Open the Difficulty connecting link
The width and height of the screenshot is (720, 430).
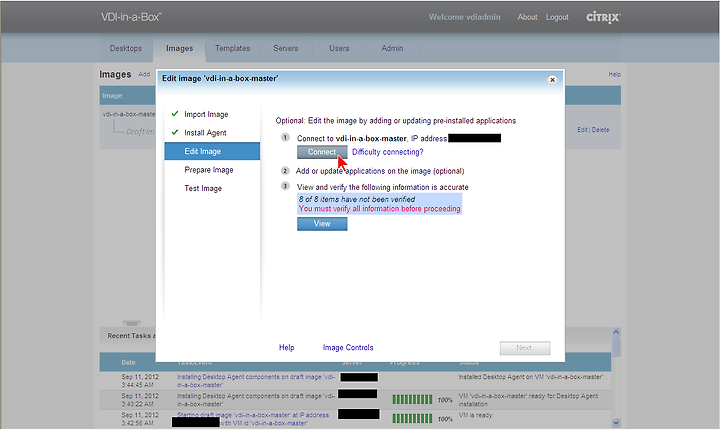point(388,152)
